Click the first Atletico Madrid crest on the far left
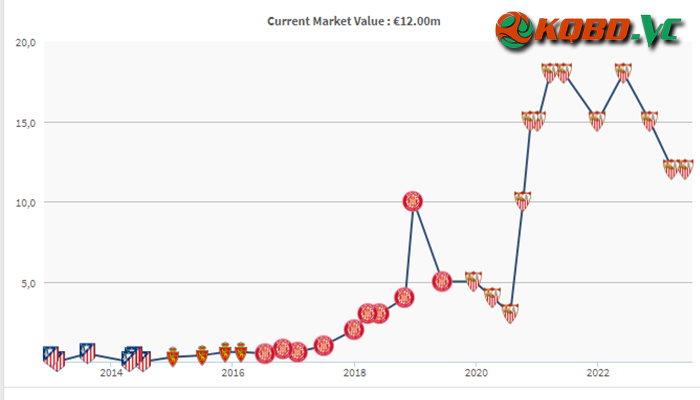Viewport: 700px width, 400px height. tap(50, 355)
